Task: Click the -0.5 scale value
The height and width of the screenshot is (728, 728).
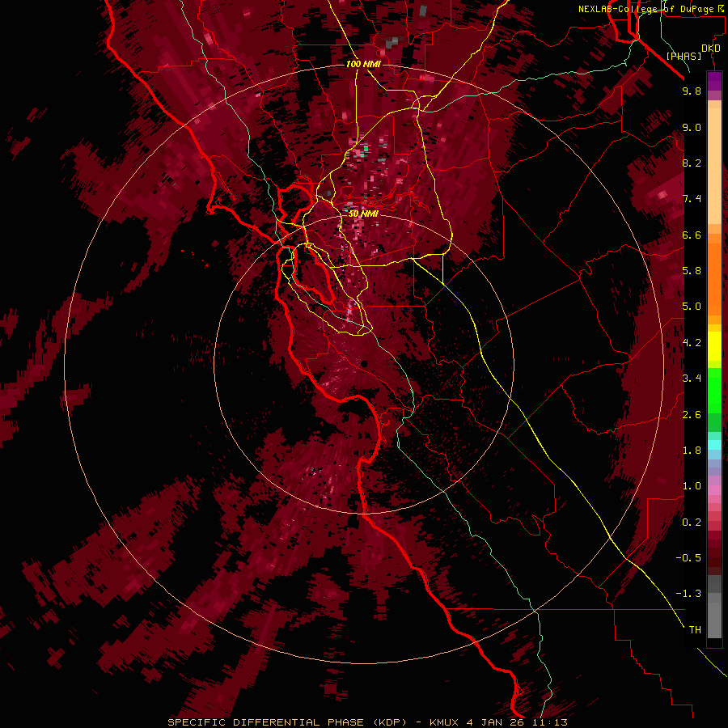Action: (688, 558)
